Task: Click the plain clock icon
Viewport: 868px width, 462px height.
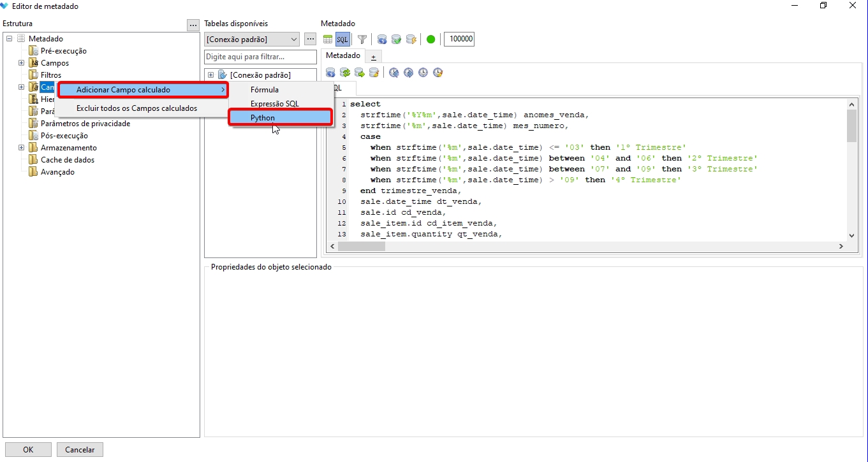Action: click(x=423, y=73)
